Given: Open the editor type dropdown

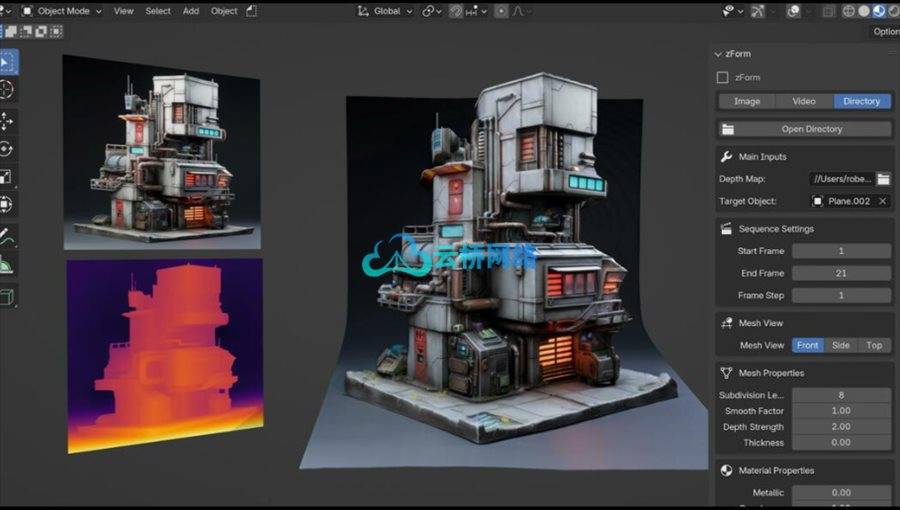Looking at the screenshot, I should (6, 11).
